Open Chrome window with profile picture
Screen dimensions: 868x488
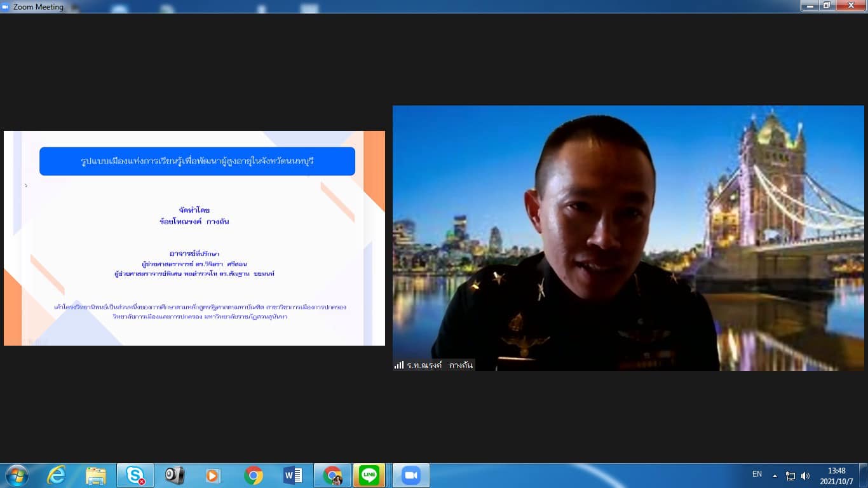(332, 475)
